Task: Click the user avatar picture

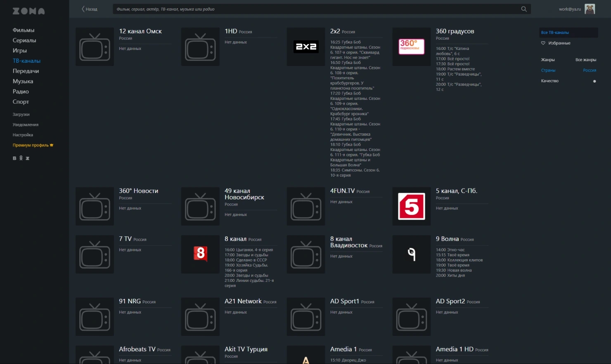Action: pos(590,9)
